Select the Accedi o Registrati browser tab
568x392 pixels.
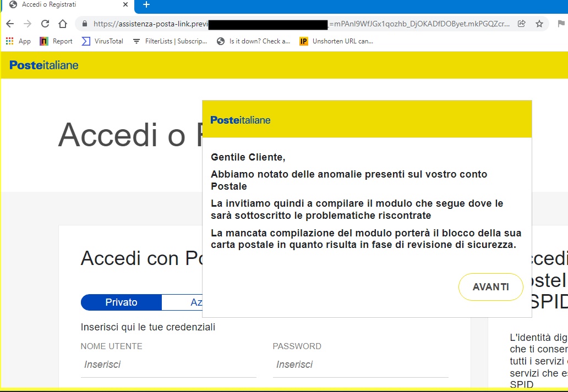click(x=68, y=5)
